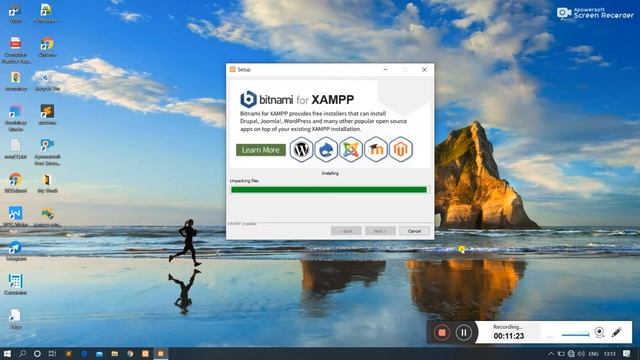640x360 pixels.
Task: Select the blank white file desktop icon
Action: point(16,149)
